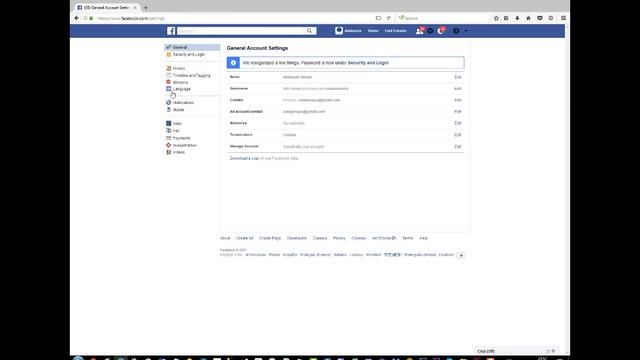The image size is (640, 360).
Task: Expand the account menu dropdown arrow
Action: point(466,31)
